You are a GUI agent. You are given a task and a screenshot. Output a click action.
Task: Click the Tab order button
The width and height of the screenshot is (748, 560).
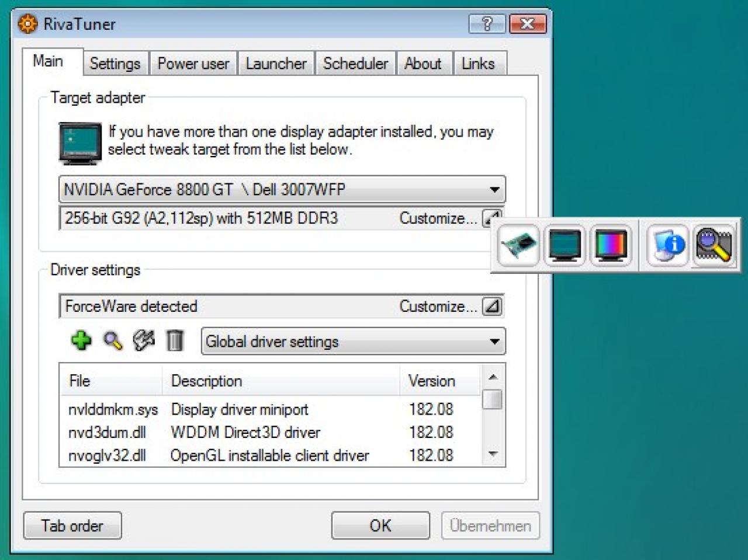pos(72,526)
